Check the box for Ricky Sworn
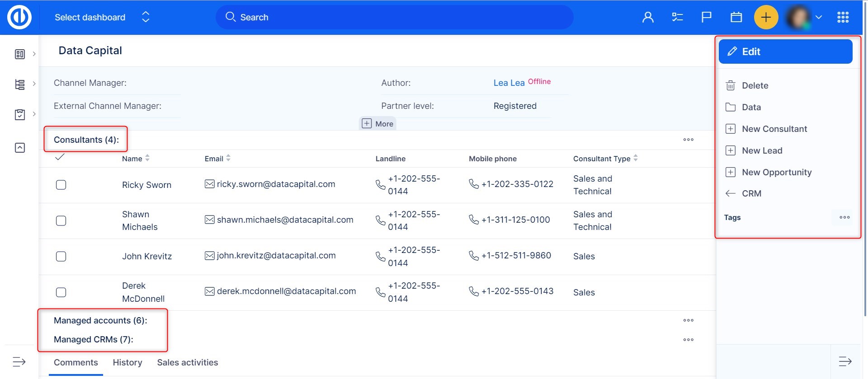The image size is (868, 379). coord(61,185)
